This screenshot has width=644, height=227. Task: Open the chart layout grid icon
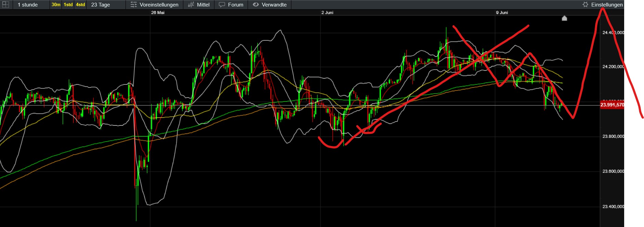tap(6, 5)
